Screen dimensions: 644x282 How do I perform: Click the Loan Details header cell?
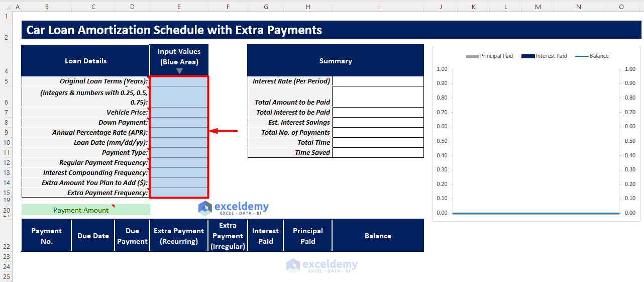pyautogui.click(x=86, y=61)
